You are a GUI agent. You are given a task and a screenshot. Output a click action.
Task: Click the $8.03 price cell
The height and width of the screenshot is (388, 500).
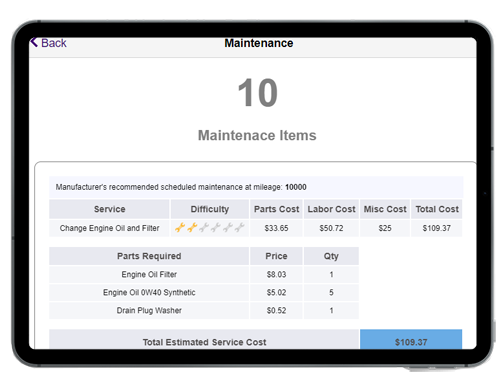coord(276,274)
